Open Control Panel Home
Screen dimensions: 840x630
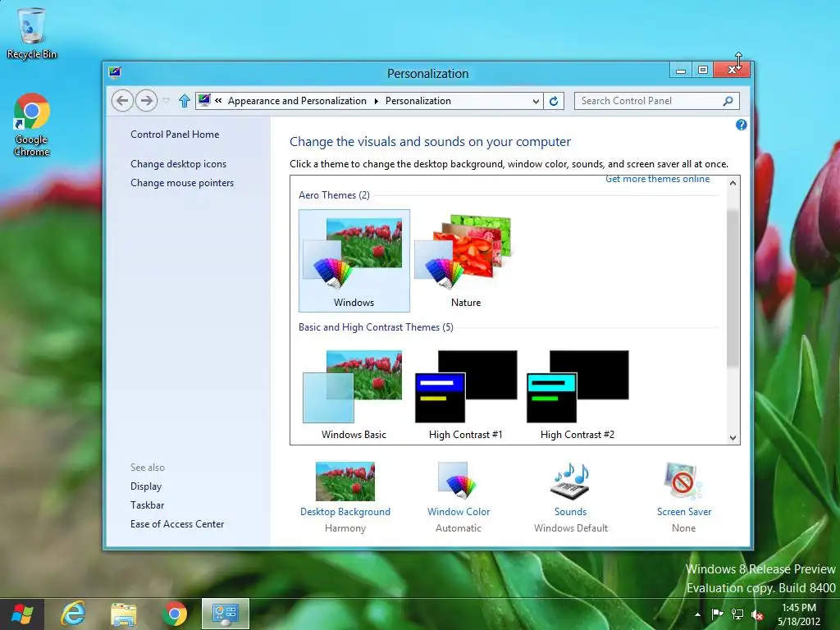click(x=175, y=135)
